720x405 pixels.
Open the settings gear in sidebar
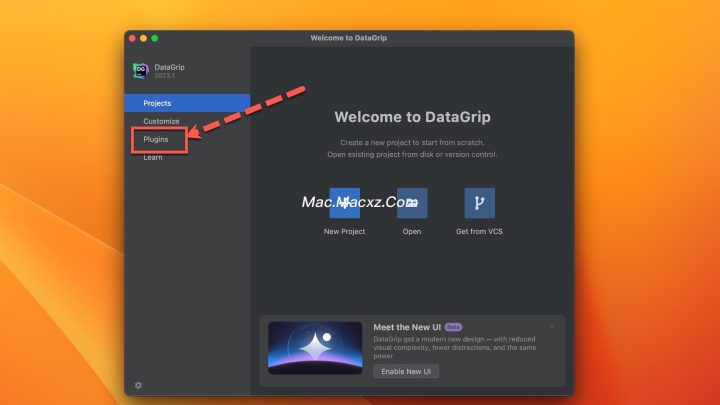tap(138, 385)
